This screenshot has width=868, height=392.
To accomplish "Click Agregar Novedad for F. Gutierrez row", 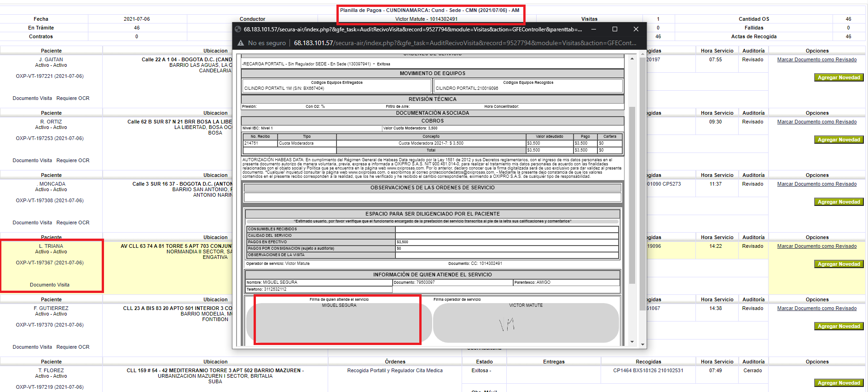I will (839, 326).
